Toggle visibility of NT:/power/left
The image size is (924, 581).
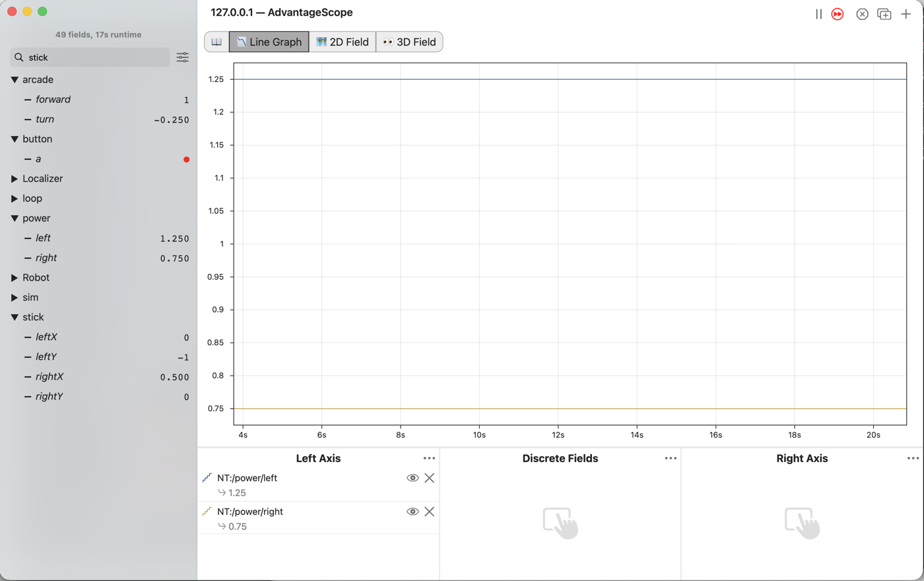[412, 478]
